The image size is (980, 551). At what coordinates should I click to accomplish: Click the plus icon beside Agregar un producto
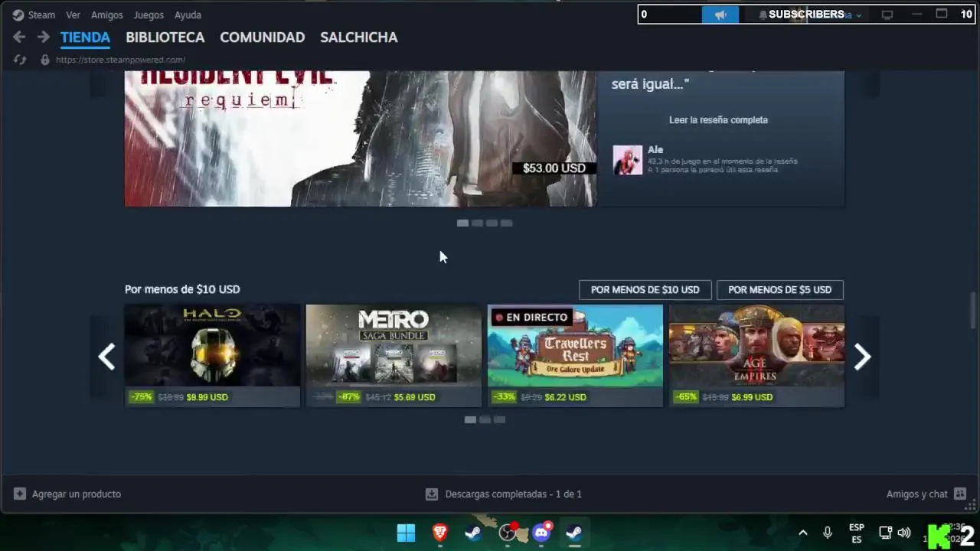(20, 494)
